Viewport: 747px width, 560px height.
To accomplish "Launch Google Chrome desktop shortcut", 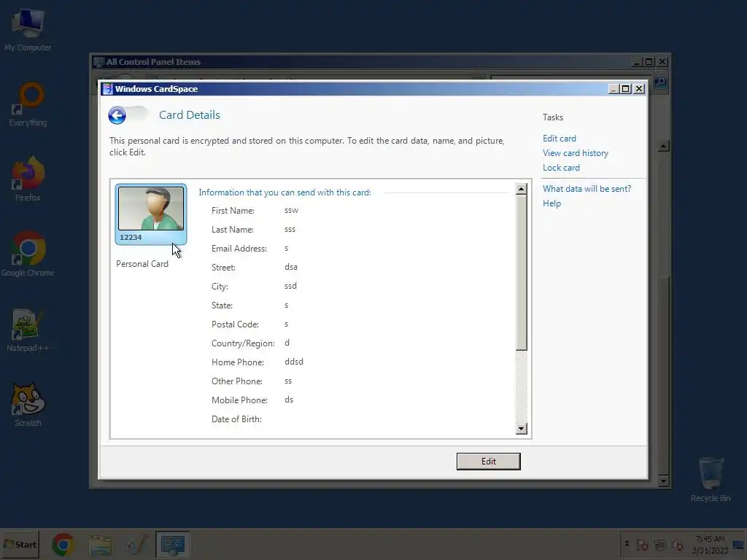I will 28,254.
